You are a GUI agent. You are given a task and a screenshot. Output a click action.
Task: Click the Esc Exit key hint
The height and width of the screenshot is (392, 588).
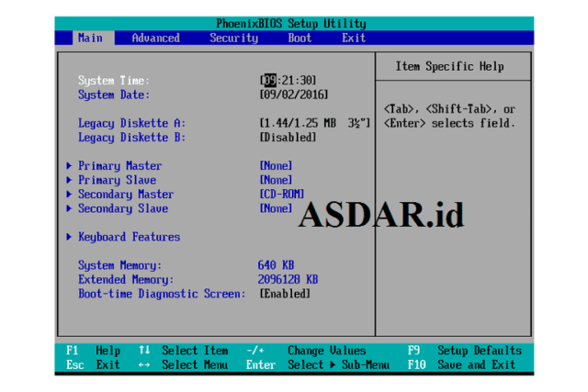93,364
